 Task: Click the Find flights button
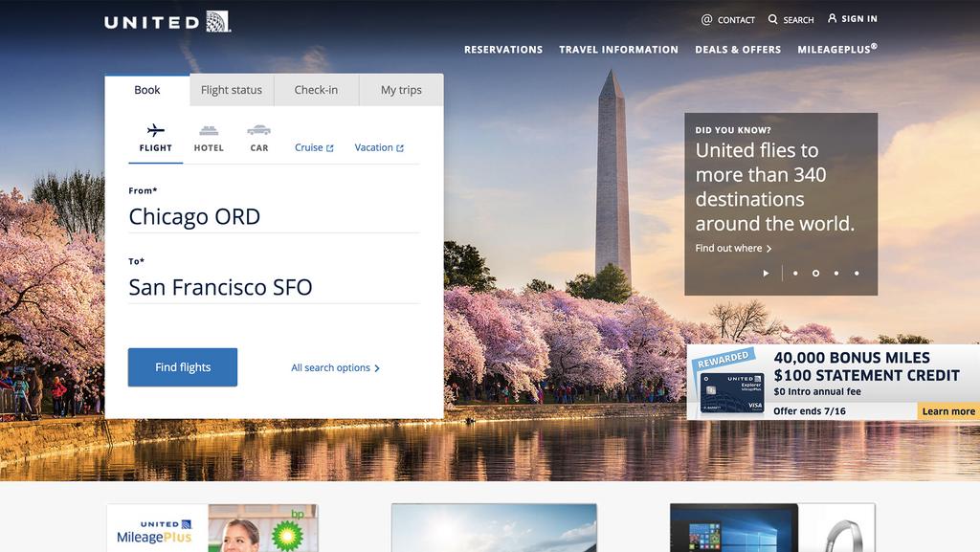(183, 367)
